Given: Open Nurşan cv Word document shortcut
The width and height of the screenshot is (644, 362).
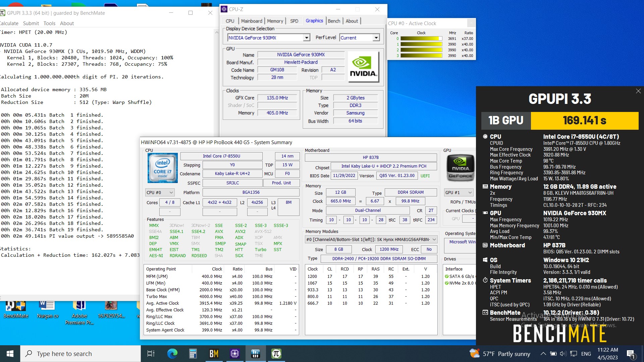Looking at the screenshot, I should click(x=48, y=309).
